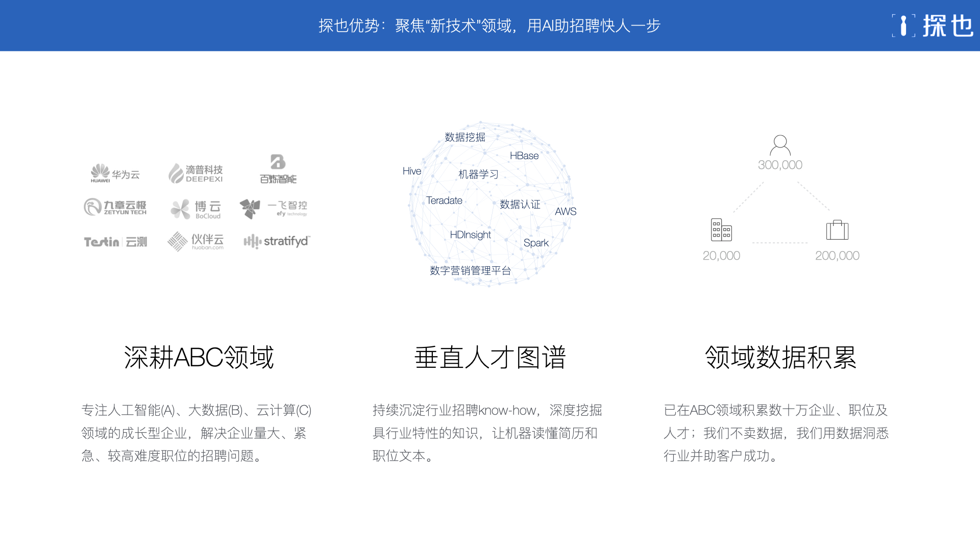Click the stratifyd logo

tap(277, 241)
